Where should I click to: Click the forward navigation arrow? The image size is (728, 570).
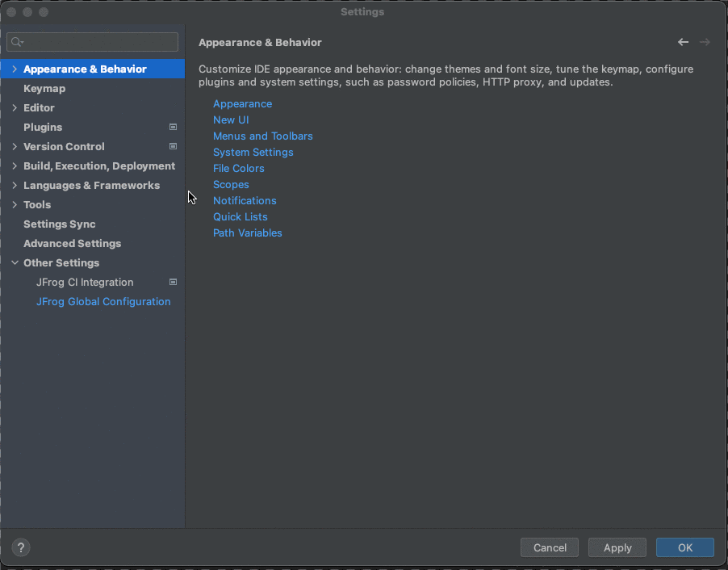[705, 41]
